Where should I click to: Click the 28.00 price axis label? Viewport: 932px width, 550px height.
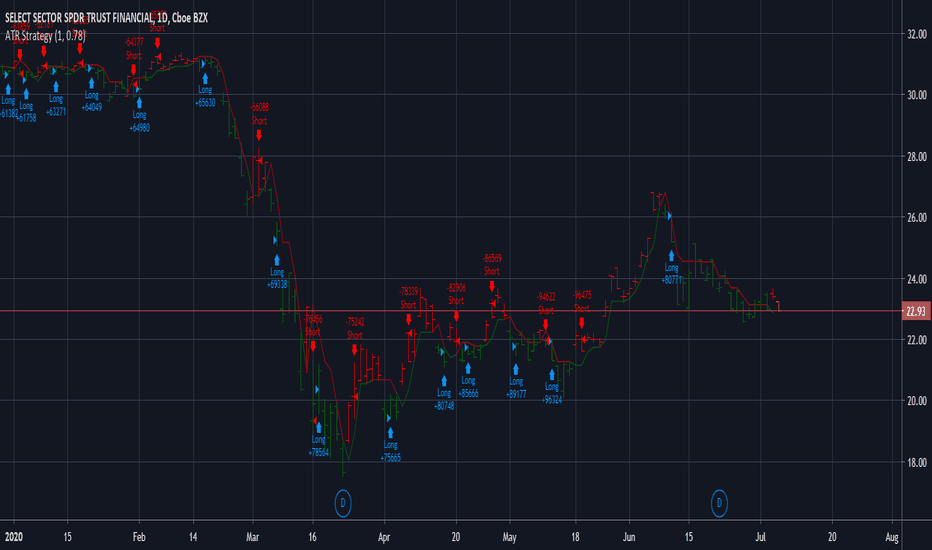pos(917,156)
